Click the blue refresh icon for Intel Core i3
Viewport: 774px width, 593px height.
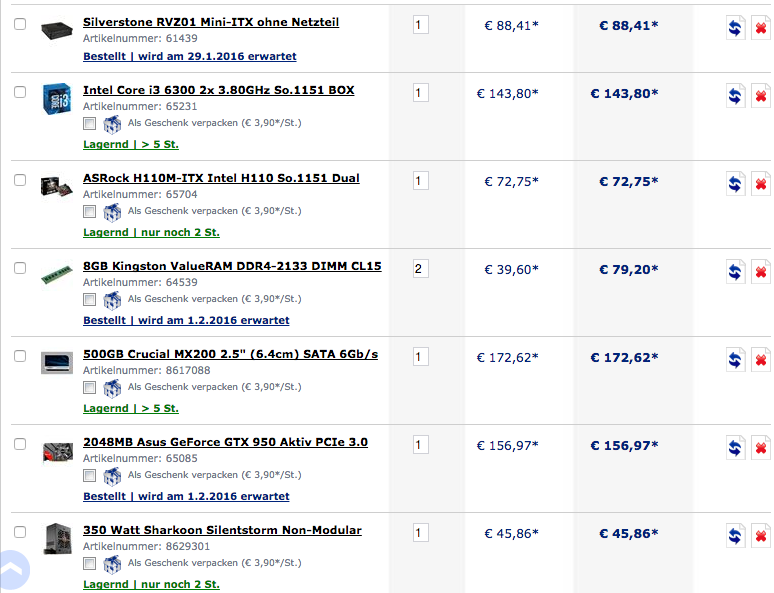click(735, 96)
